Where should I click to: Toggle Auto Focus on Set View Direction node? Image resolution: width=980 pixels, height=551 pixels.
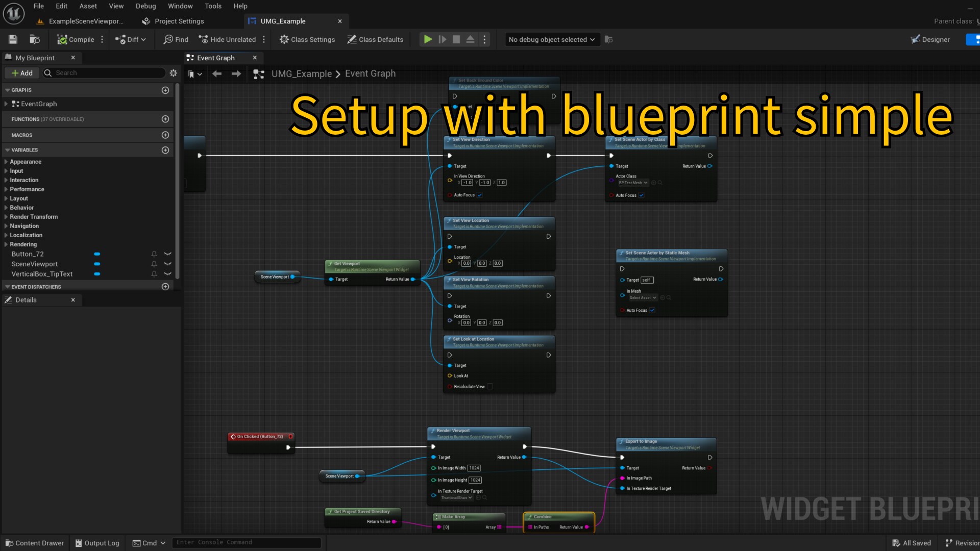479,195
